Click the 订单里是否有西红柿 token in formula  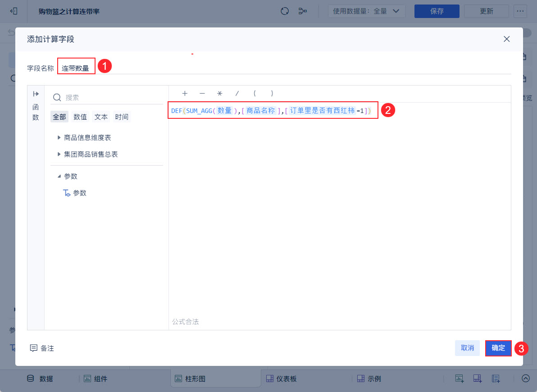pos(322,110)
